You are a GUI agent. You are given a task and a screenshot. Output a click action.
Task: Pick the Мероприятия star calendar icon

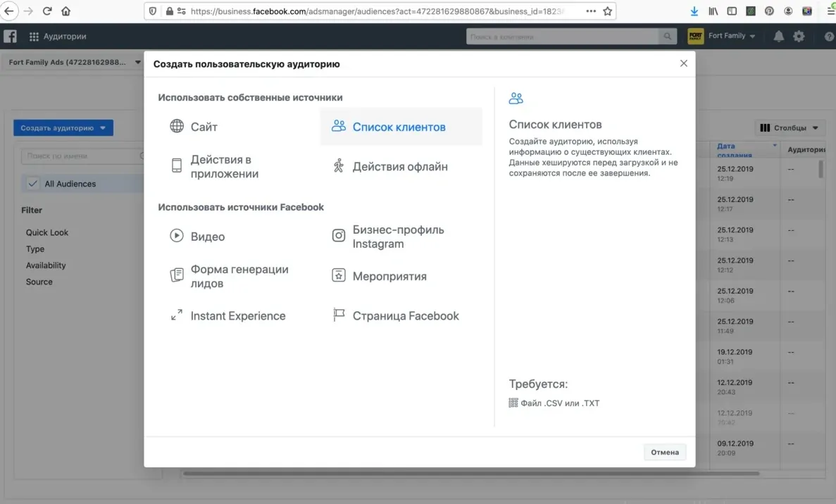(x=339, y=275)
